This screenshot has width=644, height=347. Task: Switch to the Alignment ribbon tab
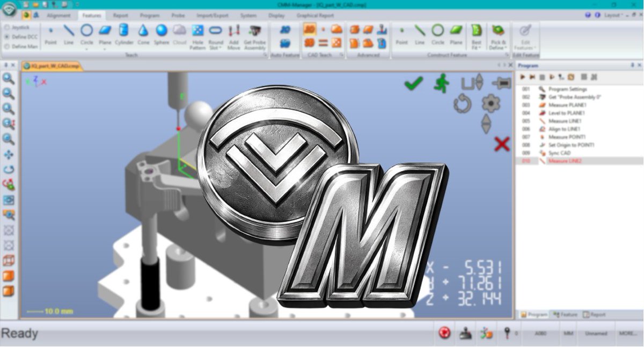58,16
